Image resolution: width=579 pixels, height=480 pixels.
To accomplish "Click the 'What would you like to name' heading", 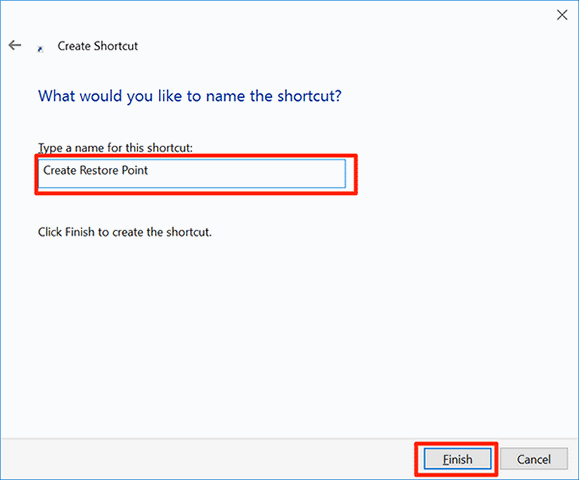I will [190, 96].
